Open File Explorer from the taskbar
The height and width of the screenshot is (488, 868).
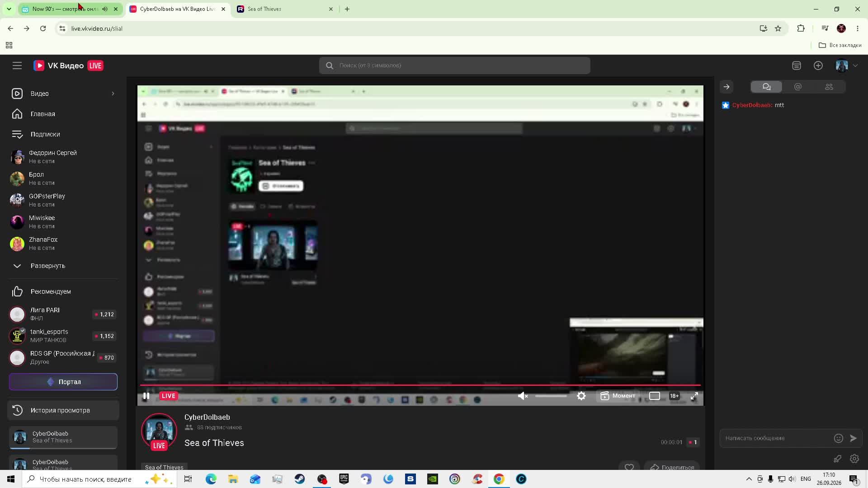[233, 479]
